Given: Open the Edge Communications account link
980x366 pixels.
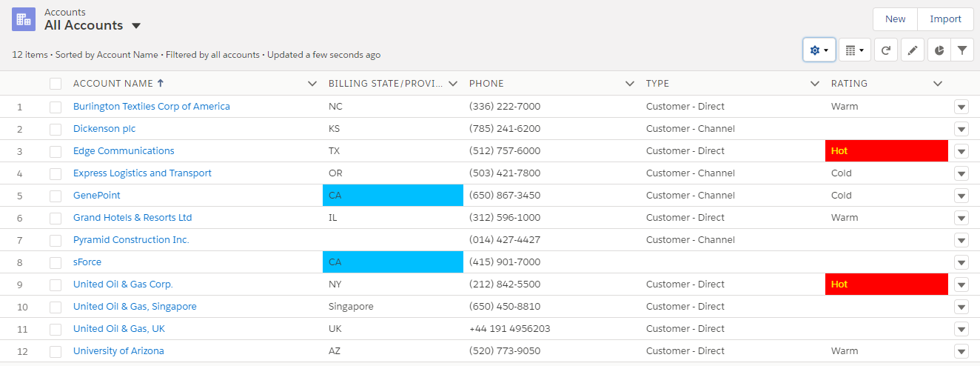Looking at the screenshot, I should point(124,150).
